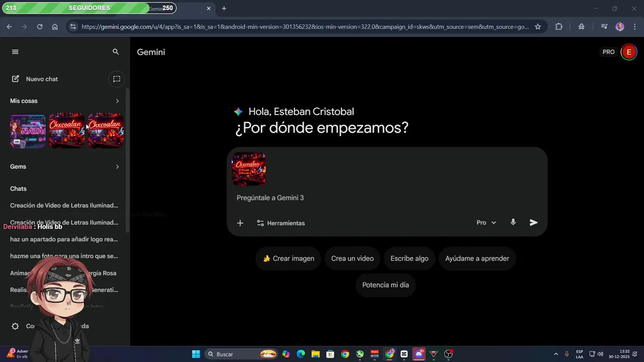The height and width of the screenshot is (362, 644).
Task: Open media controls music icon
Action: coord(604,27)
